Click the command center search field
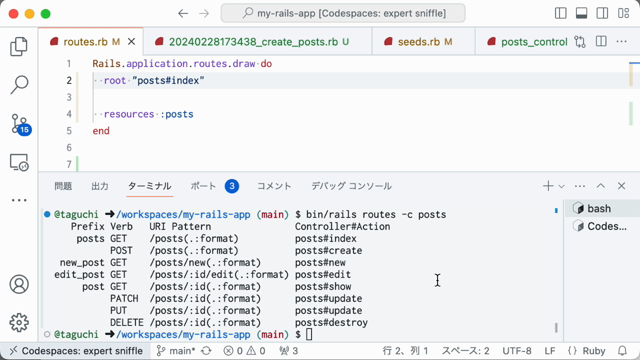 pos(343,13)
